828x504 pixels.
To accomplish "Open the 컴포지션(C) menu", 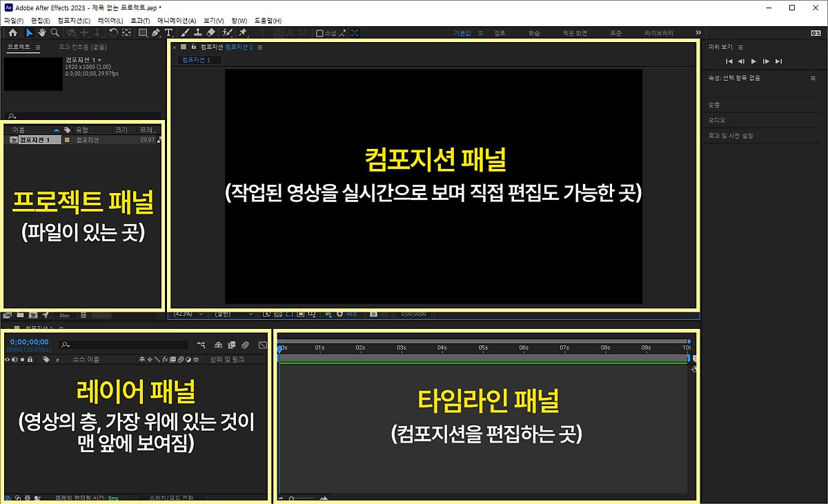I will [74, 21].
